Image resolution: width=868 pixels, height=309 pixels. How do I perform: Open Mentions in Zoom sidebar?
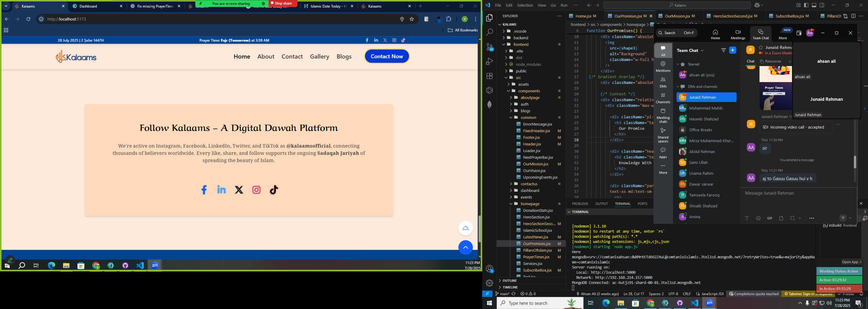(663, 66)
